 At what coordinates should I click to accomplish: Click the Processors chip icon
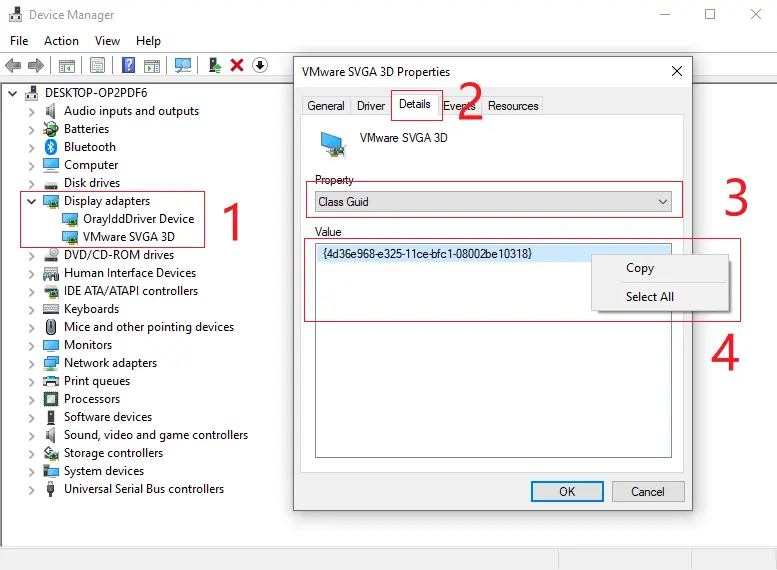tap(51, 399)
